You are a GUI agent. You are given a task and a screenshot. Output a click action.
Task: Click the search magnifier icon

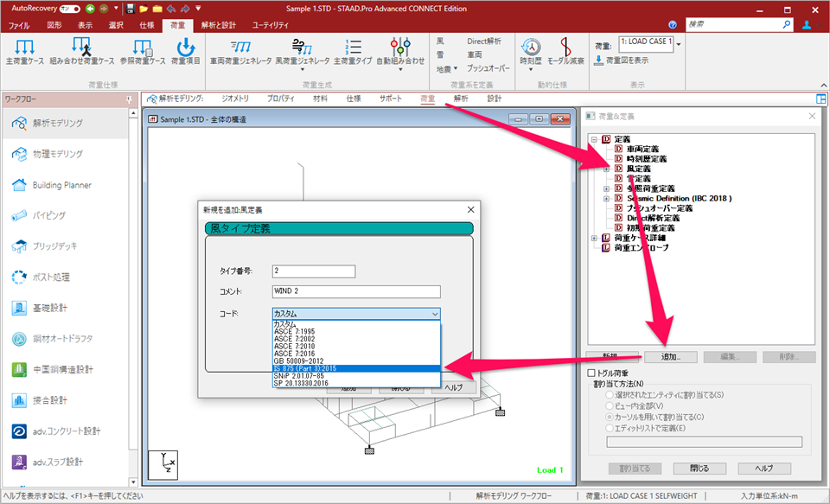[787, 24]
